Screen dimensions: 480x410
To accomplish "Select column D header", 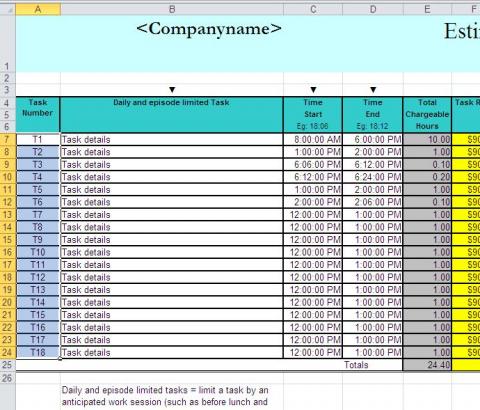I will click(373, 9).
